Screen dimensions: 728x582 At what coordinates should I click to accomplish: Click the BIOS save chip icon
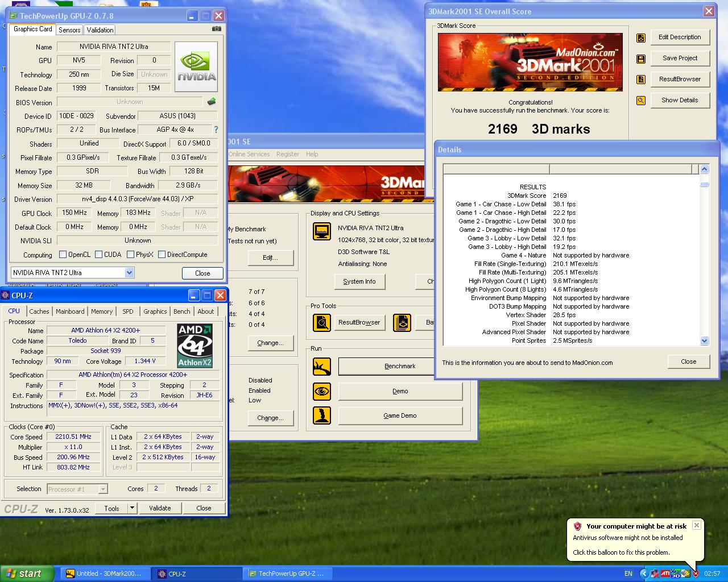212,102
